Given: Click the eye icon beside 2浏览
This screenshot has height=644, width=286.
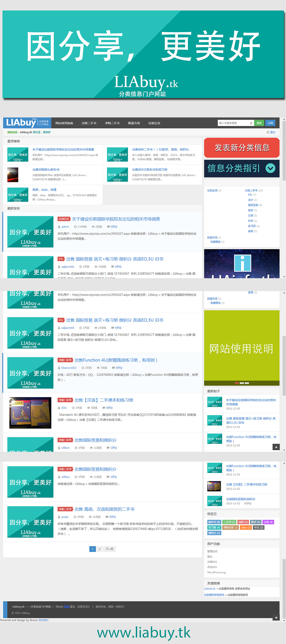Looking at the screenshot, I should [93, 227].
